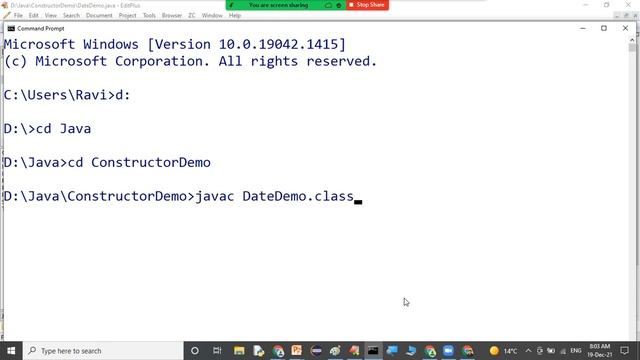Image resolution: width=640 pixels, height=360 pixels.
Task: Open the blue computer taskbar icon
Action: click(x=411, y=351)
